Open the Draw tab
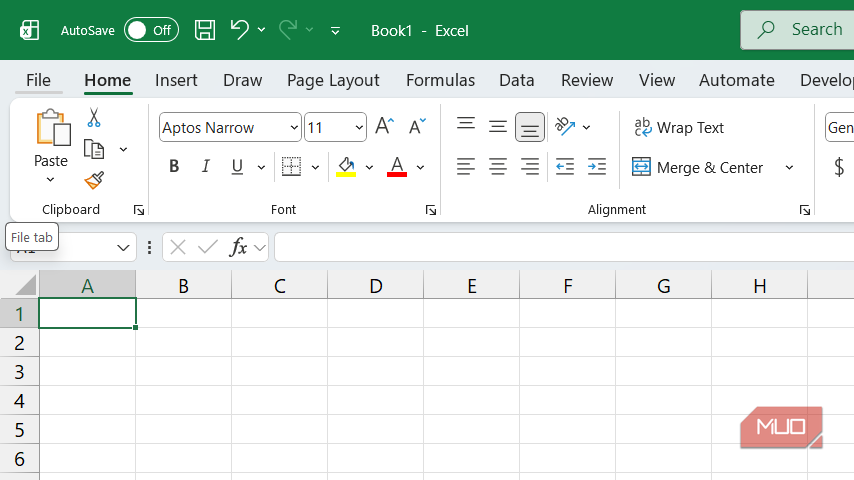 (242, 80)
